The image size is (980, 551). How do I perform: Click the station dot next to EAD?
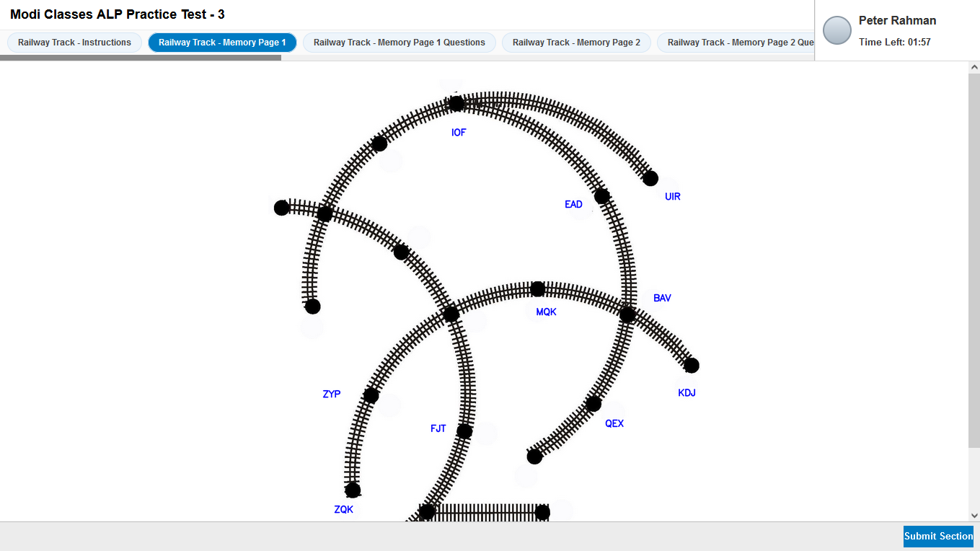602,196
